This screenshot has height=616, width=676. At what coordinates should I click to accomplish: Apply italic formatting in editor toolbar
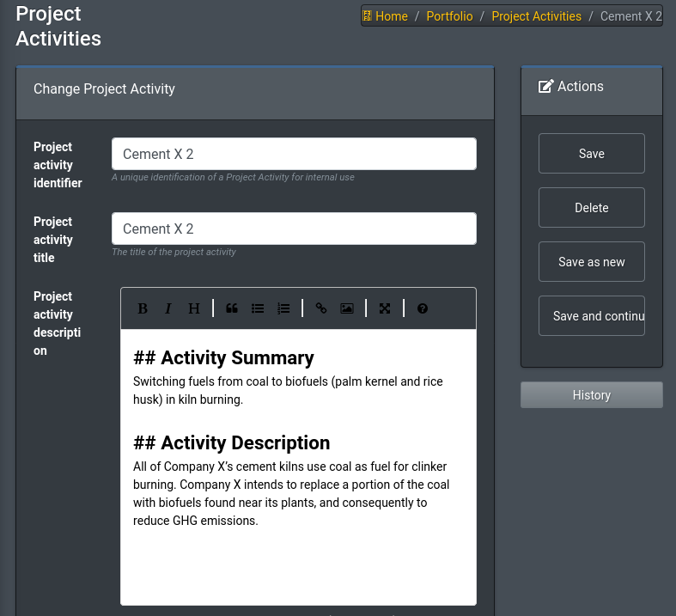click(168, 308)
